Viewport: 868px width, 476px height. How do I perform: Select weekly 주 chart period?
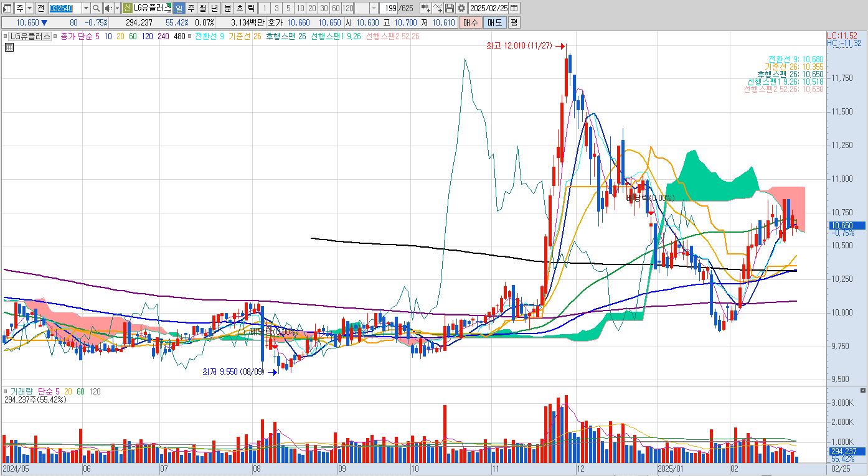[192, 8]
